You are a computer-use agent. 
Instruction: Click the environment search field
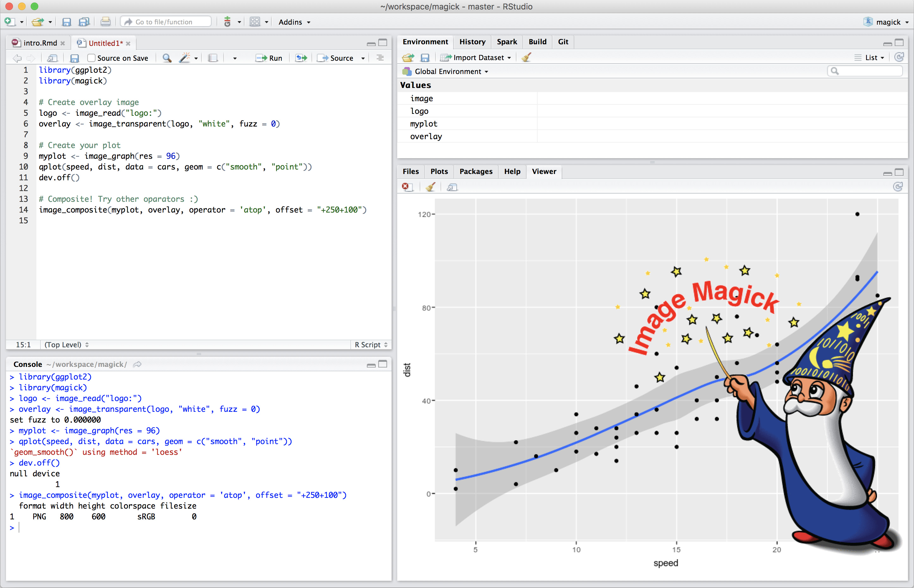click(x=865, y=71)
